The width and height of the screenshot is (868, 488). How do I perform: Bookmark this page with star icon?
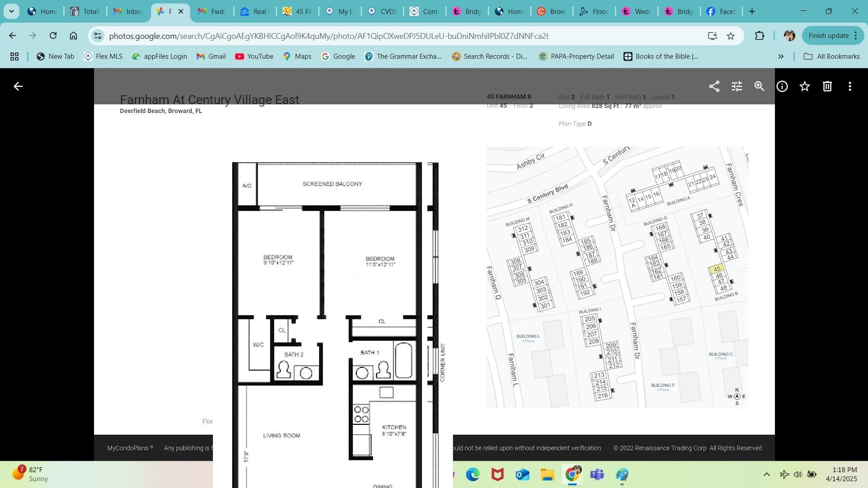click(x=731, y=36)
